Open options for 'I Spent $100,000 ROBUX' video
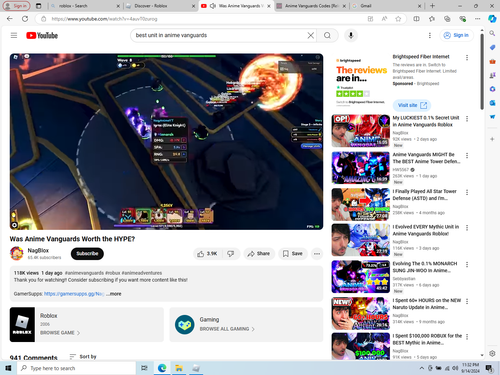The width and height of the screenshot is (500, 375). [x=467, y=337]
